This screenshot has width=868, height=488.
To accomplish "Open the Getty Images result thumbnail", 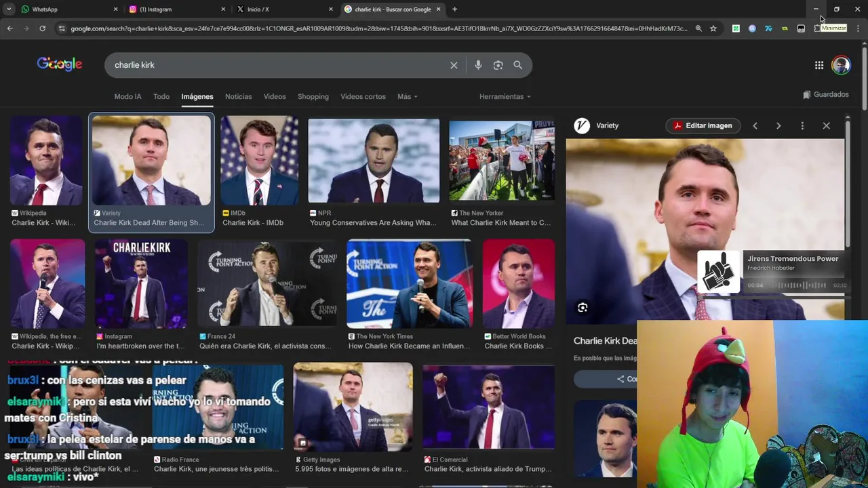I will pos(353,407).
